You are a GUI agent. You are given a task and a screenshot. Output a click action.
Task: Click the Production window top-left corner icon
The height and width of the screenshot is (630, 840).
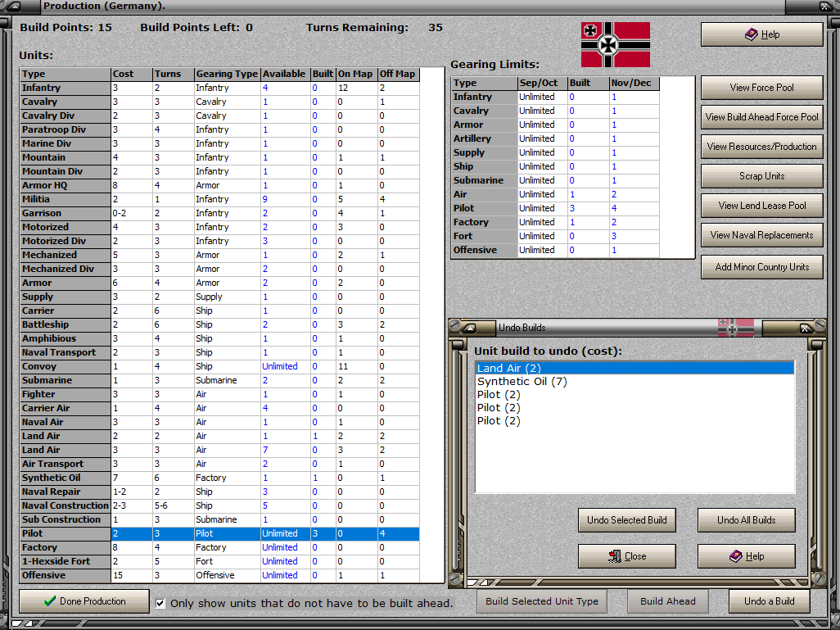pos(12,7)
